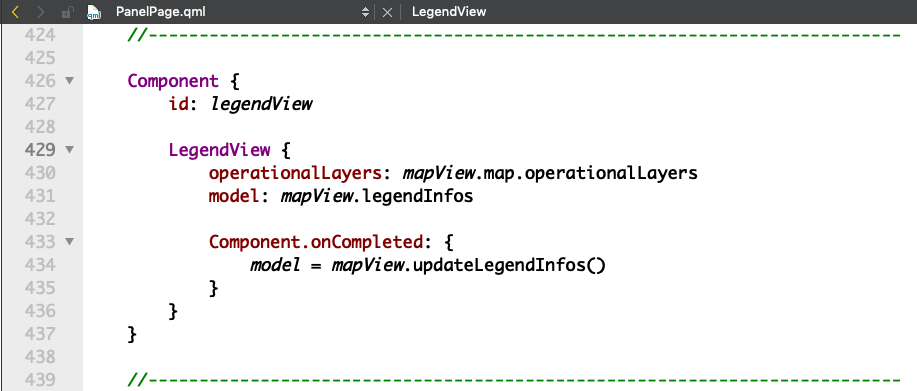917x391 pixels.
Task: Collapse the LegendView block at line 429
Action: coord(70,150)
